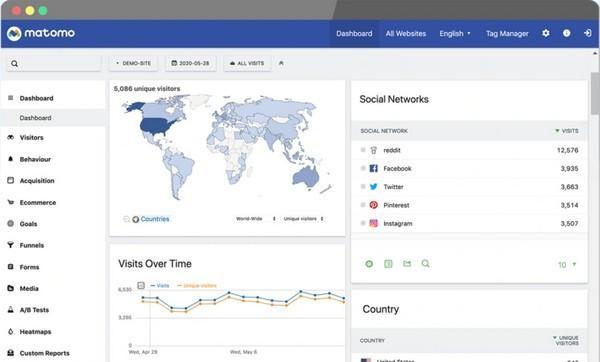Open the ALL VISITS segment selector
The height and width of the screenshot is (362, 600).
point(247,63)
